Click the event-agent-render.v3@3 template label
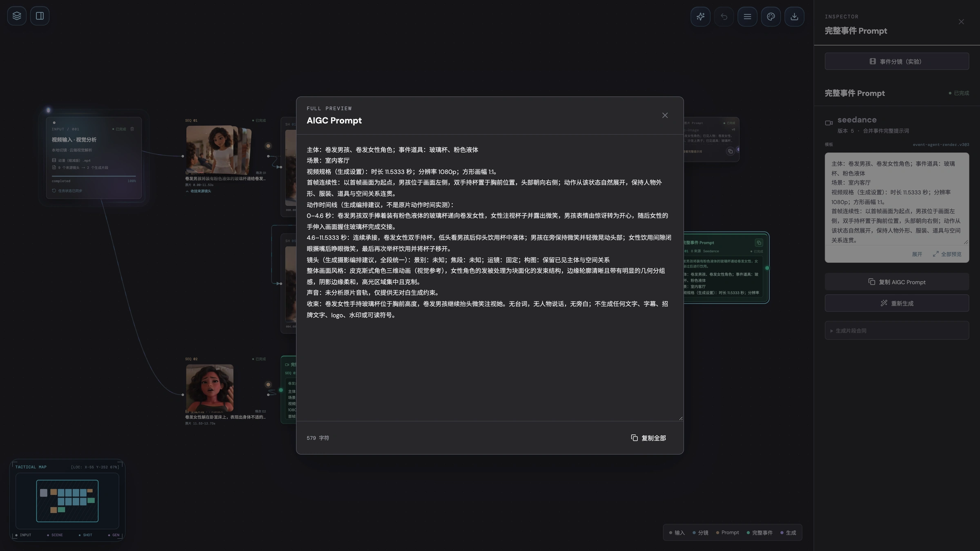 (941, 144)
